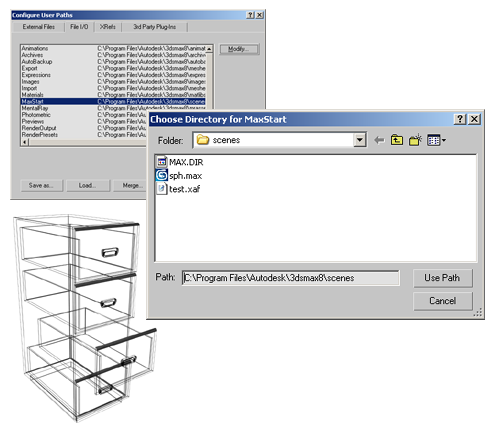The image size is (495, 436).
Task: Click the path list scroll up arrow
Action: point(209,49)
